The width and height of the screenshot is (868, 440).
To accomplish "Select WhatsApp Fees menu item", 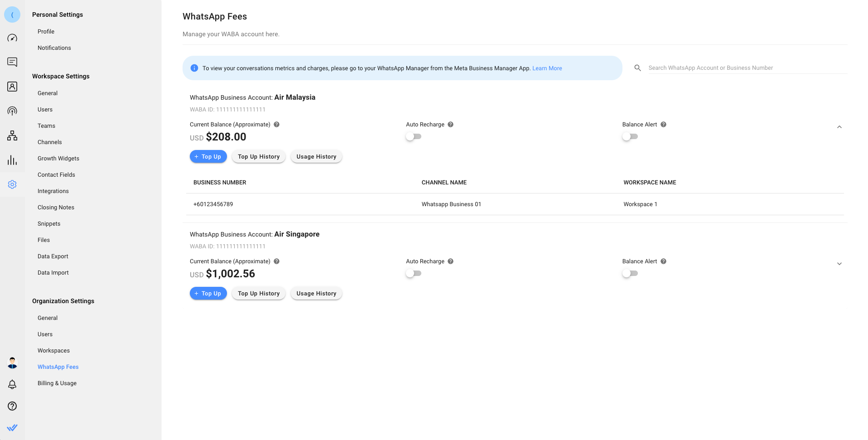I will [x=58, y=367].
